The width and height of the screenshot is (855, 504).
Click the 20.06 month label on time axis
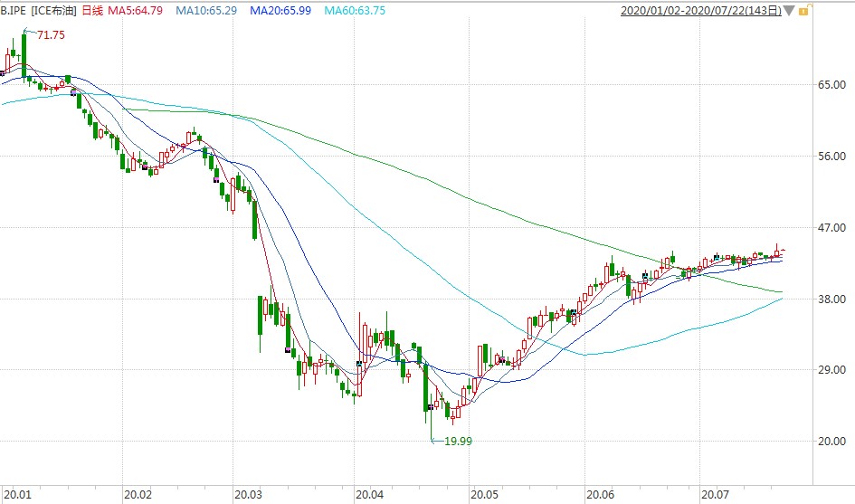(x=600, y=495)
